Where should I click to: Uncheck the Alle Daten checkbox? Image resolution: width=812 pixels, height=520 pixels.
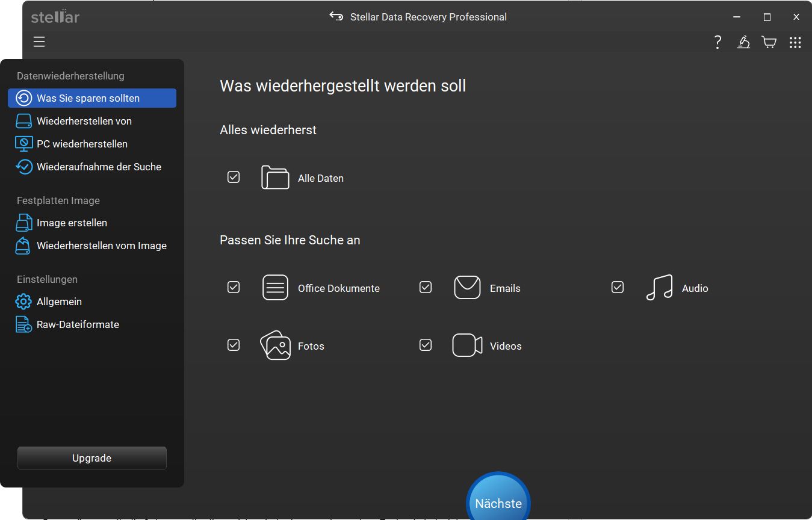(234, 177)
